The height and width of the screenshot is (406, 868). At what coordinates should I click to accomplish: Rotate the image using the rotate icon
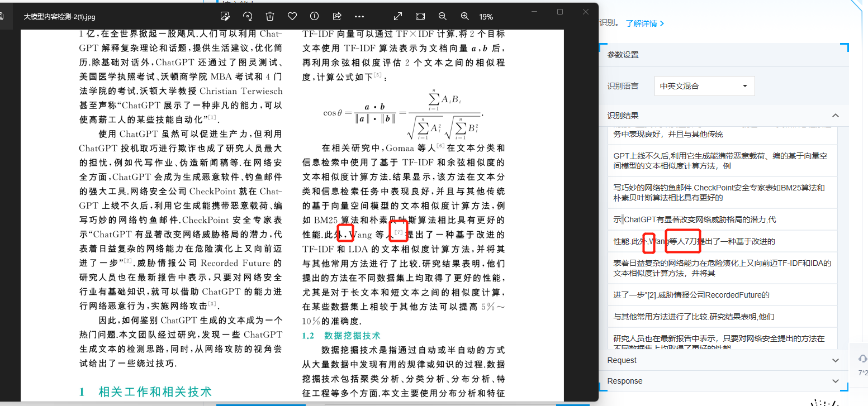point(248,16)
